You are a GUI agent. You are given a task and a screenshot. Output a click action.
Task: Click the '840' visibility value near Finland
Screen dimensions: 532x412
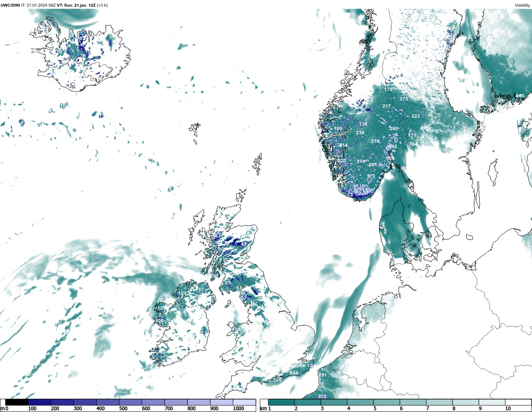coord(520,96)
